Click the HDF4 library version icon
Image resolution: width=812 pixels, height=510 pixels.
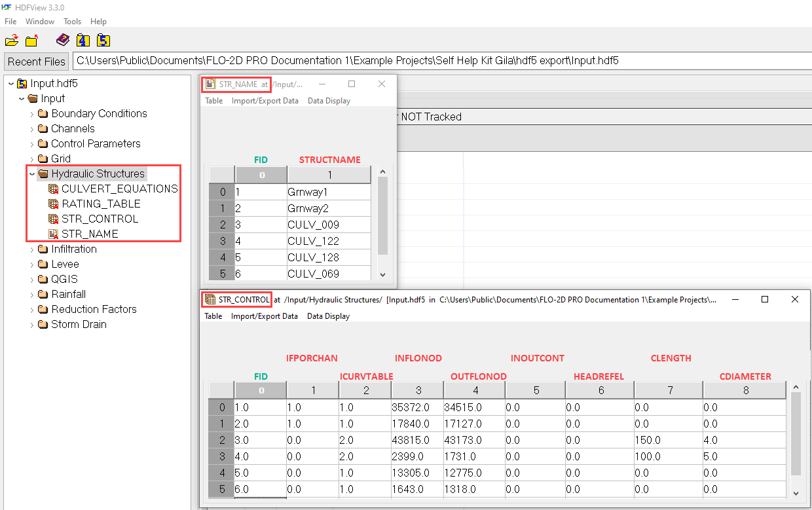coord(83,40)
